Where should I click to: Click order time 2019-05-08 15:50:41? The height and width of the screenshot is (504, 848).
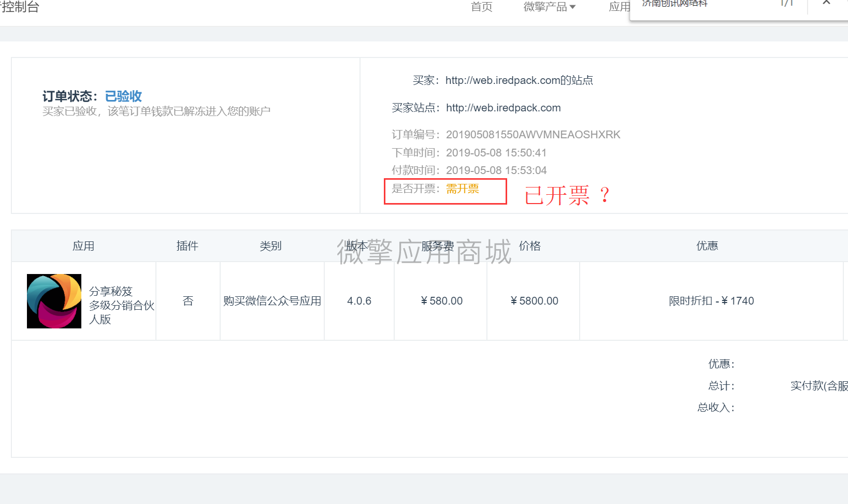pos(496,153)
